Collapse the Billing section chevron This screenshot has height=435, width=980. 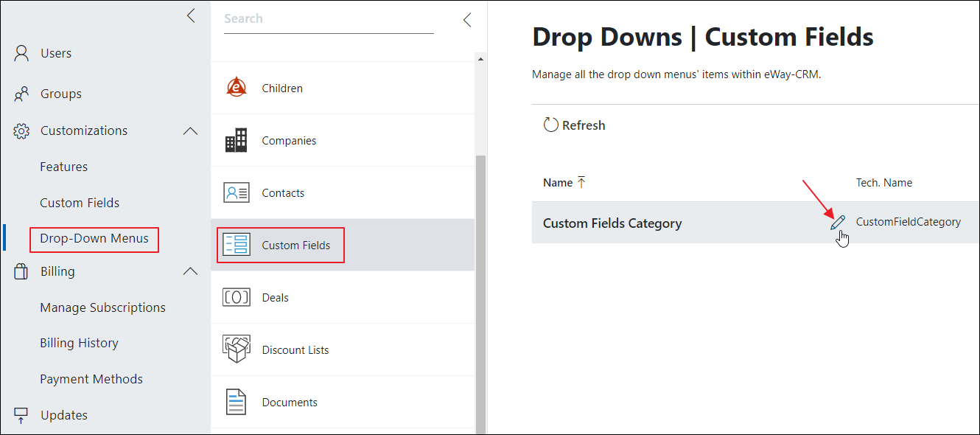coord(190,271)
